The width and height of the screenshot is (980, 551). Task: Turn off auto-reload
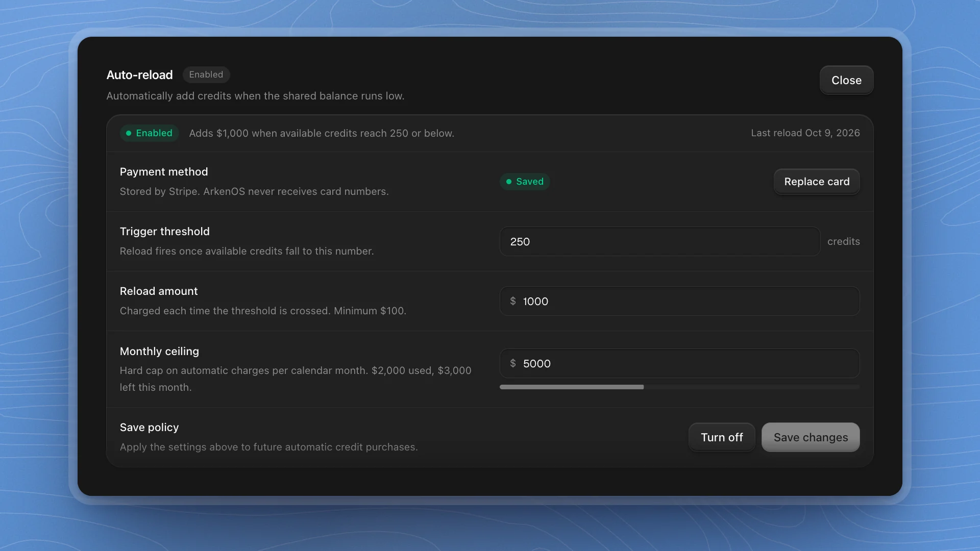tap(722, 437)
